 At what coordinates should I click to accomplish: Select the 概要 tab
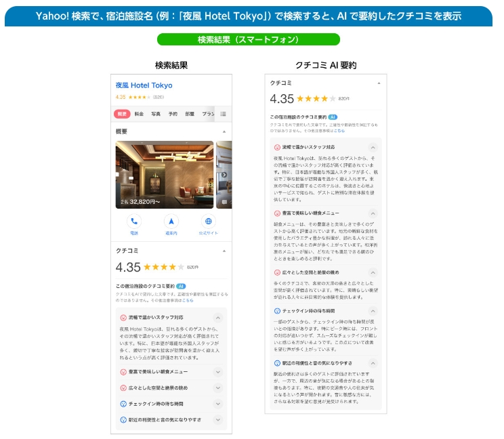[122, 114]
